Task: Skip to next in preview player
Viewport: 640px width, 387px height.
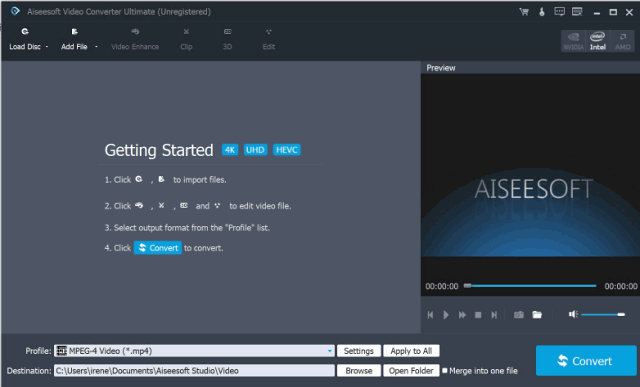Action: [494, 315]
